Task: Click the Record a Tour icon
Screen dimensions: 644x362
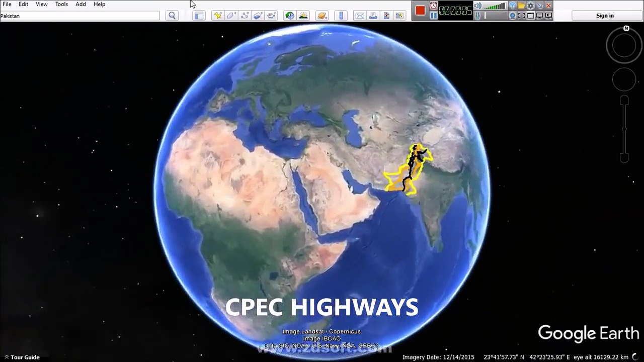Action: coord(272,16)
